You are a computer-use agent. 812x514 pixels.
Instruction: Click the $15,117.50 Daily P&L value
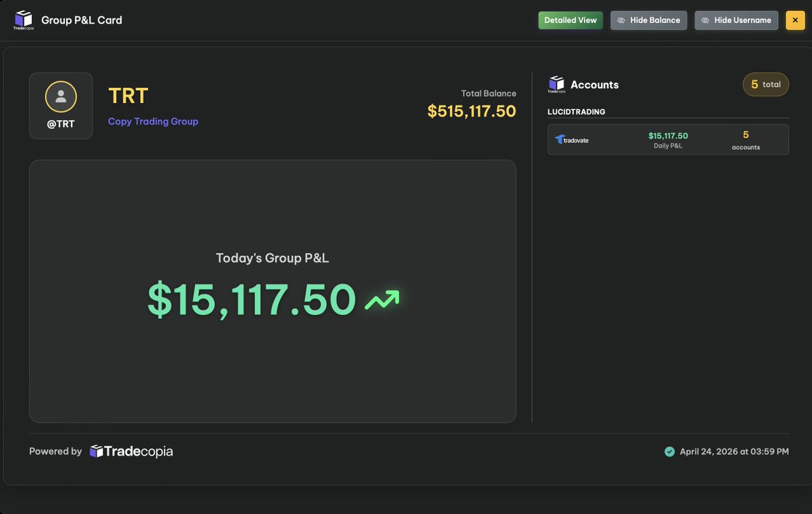tap(668, 136)
